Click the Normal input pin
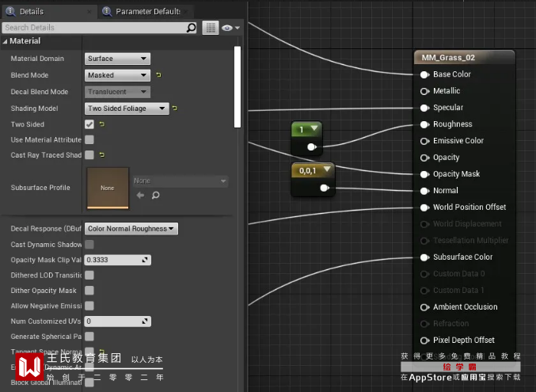 424,191
